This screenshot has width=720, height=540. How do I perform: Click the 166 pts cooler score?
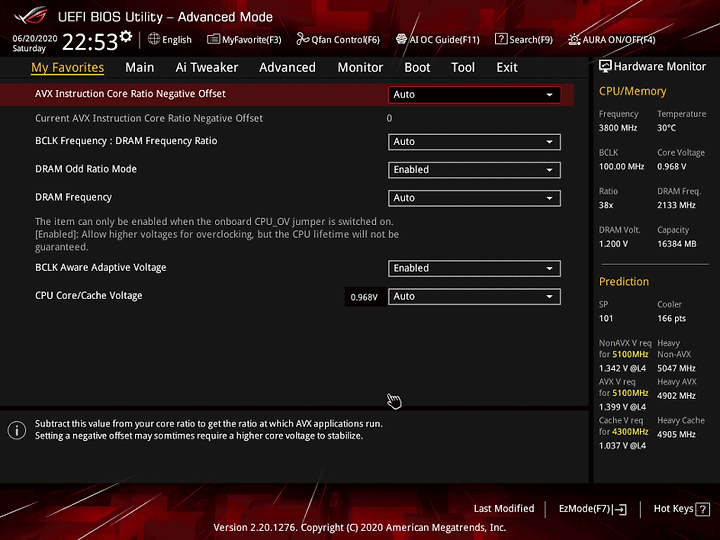(x=671, y=319)
